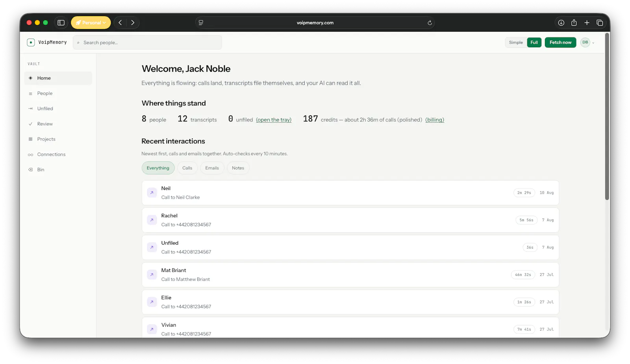Click the 8 people count

(154, 119)
